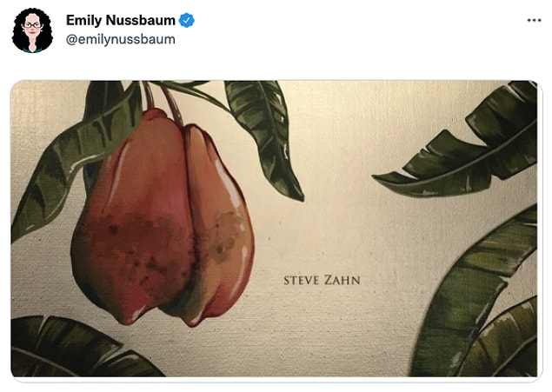Click the fruit's stem at the image's top
The width and height of the screenshot is (552, 392).
(162, 98)
